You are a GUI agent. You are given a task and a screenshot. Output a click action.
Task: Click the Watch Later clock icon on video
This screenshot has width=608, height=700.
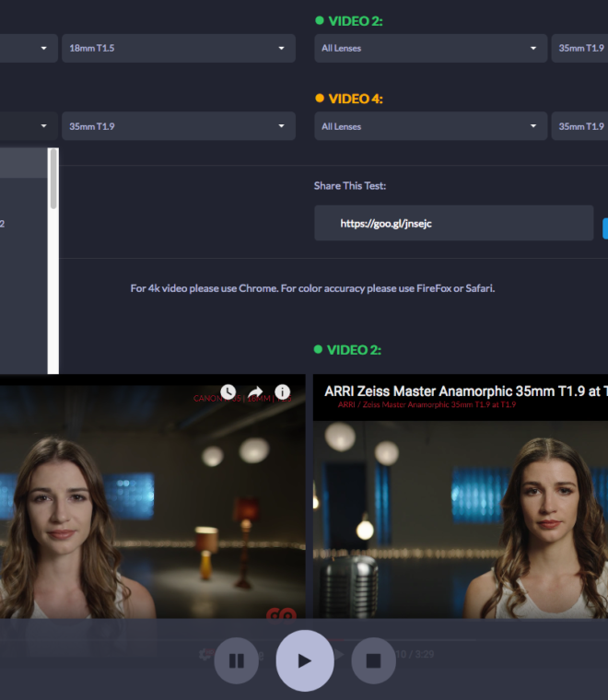pos(228,392)
